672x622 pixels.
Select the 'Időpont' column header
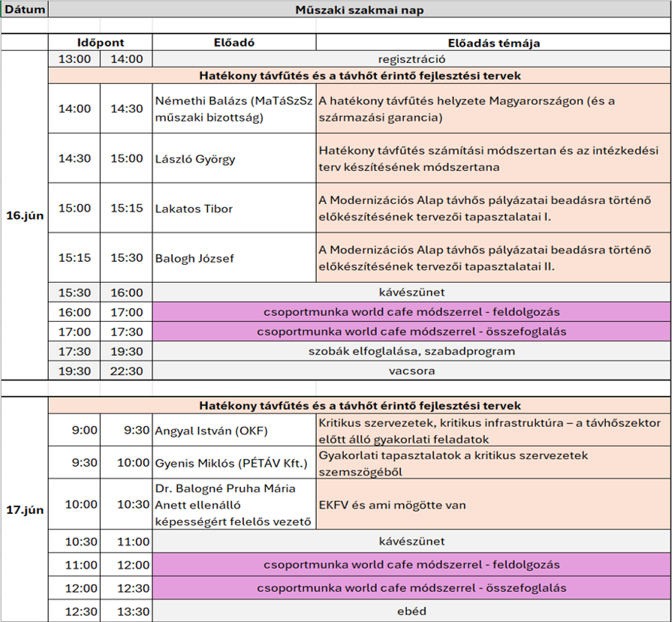coord(101,43)
